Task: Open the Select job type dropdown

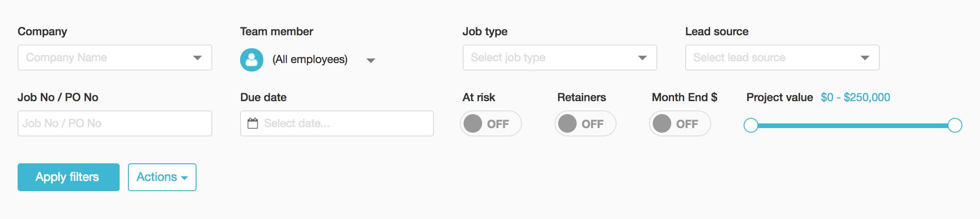Action: pos(560,58)
